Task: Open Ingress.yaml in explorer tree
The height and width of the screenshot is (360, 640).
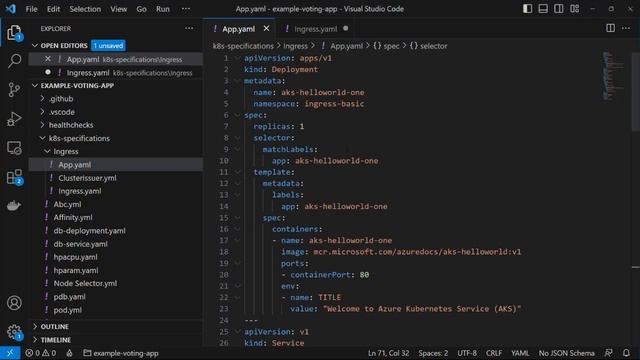Action: pyautogui.click(x=80, y=191)
